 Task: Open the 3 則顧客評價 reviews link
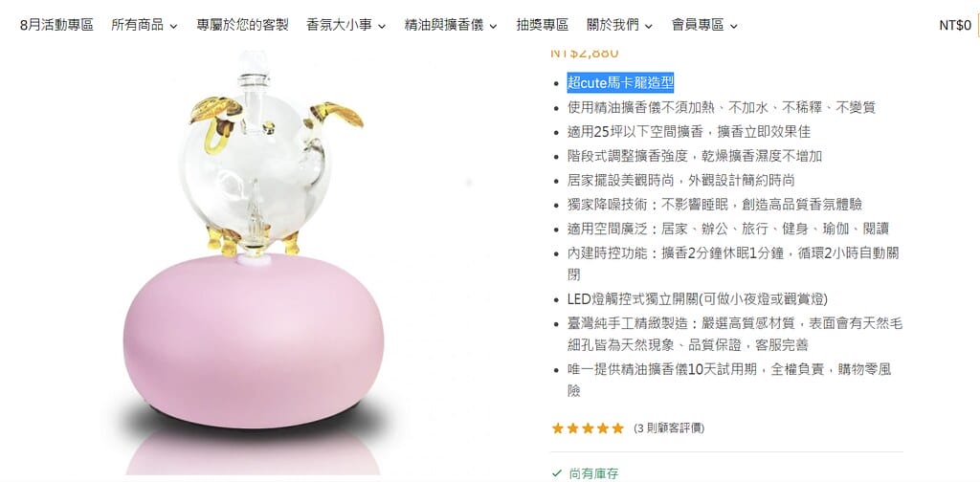669,428
